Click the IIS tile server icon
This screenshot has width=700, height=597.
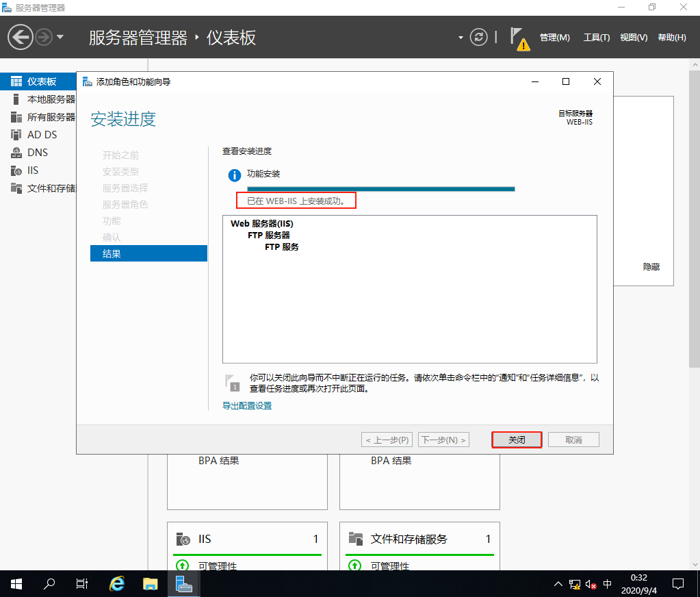pyautogui.click(x=183, y=539)
